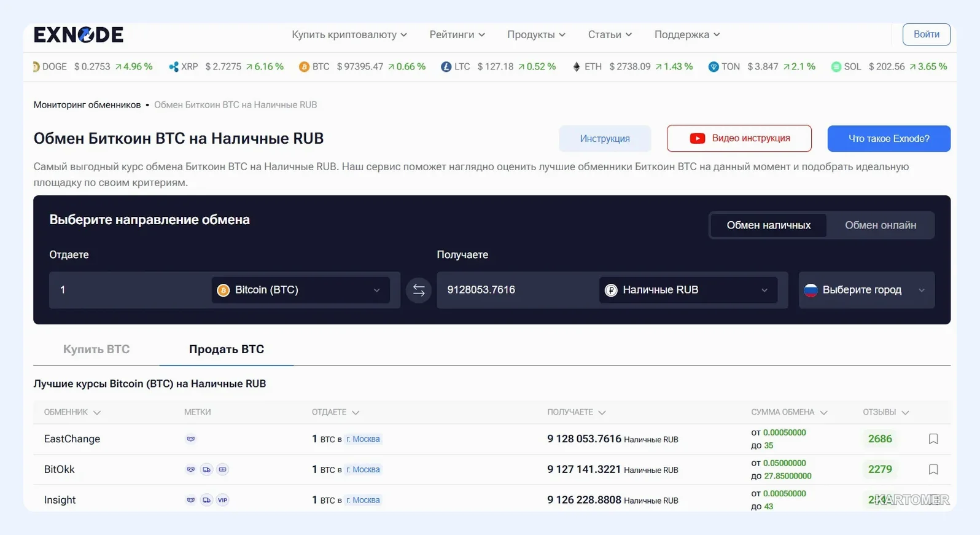Open the Bitcoin (BTC) currency dropdown
The image size is (980, 535).
[301, 290]
